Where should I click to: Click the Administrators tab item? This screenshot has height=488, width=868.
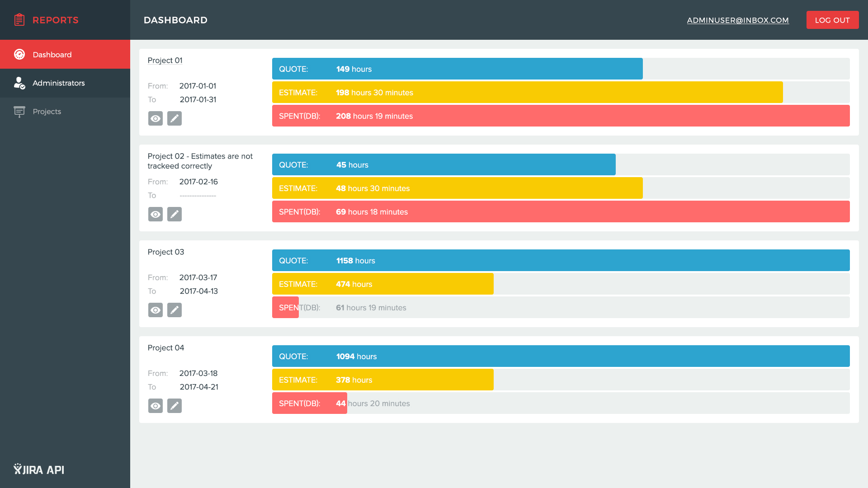[x=65, y=83]
